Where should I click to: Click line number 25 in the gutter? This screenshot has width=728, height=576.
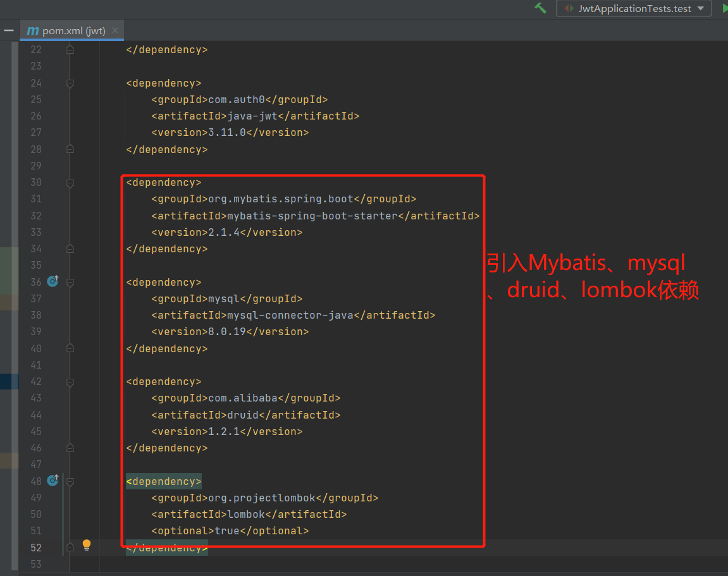pyautogui.click(x=36, y=100)
